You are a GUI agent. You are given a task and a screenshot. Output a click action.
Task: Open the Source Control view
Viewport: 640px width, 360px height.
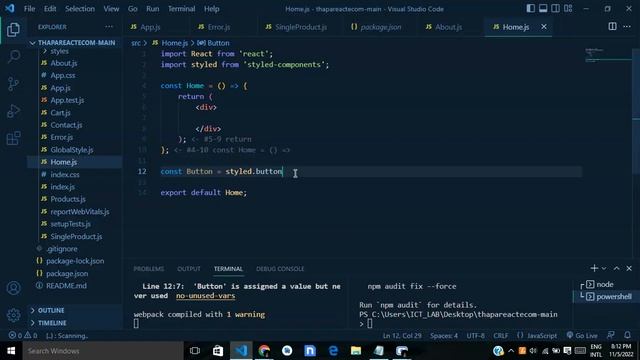13,84
